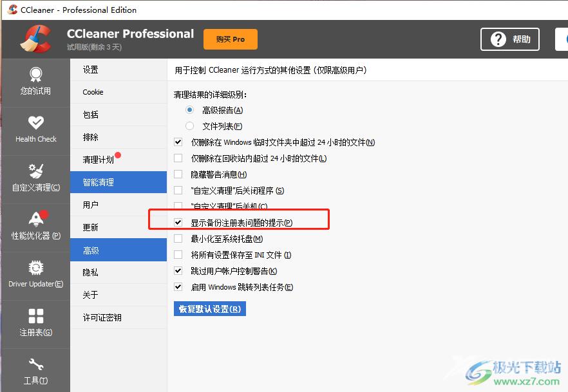This screenshot has width=568, height=392.
Task: Open 注册表 registry grid icon
Action: (x=35, y=316)
